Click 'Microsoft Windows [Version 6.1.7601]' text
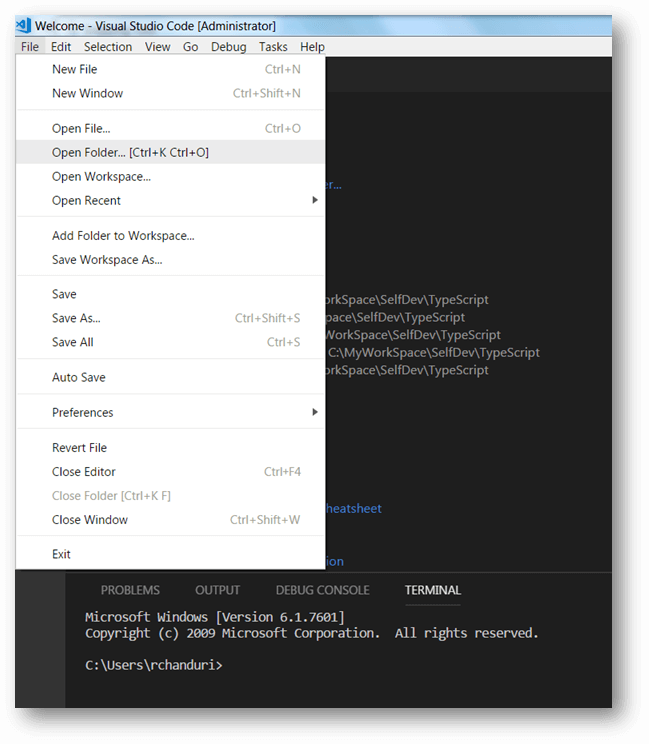 point(215,617)
